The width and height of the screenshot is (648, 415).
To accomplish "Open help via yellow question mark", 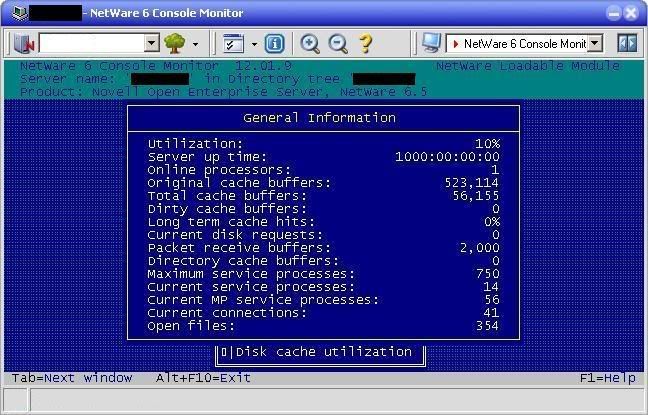I will pos(365,44).
